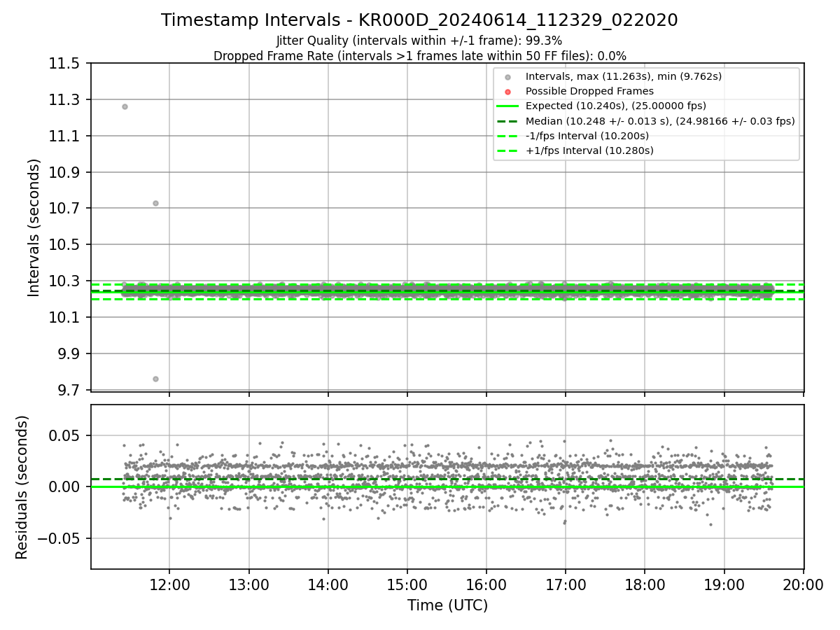Viewport: 840px width, 630px height.
Task: Click the plot title 'Timestamp Intervals - KR000D_20240614_112329_022020'
Action: tap(419, 20)
